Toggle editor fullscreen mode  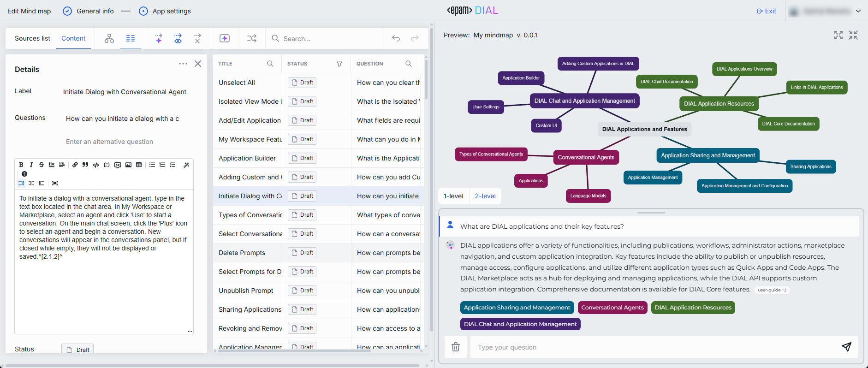click(55, 183)
